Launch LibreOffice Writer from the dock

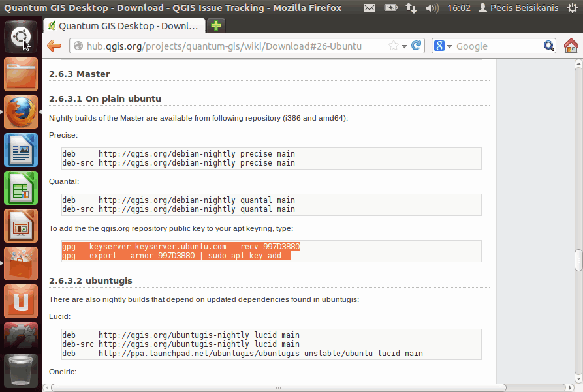click(21, 150)
